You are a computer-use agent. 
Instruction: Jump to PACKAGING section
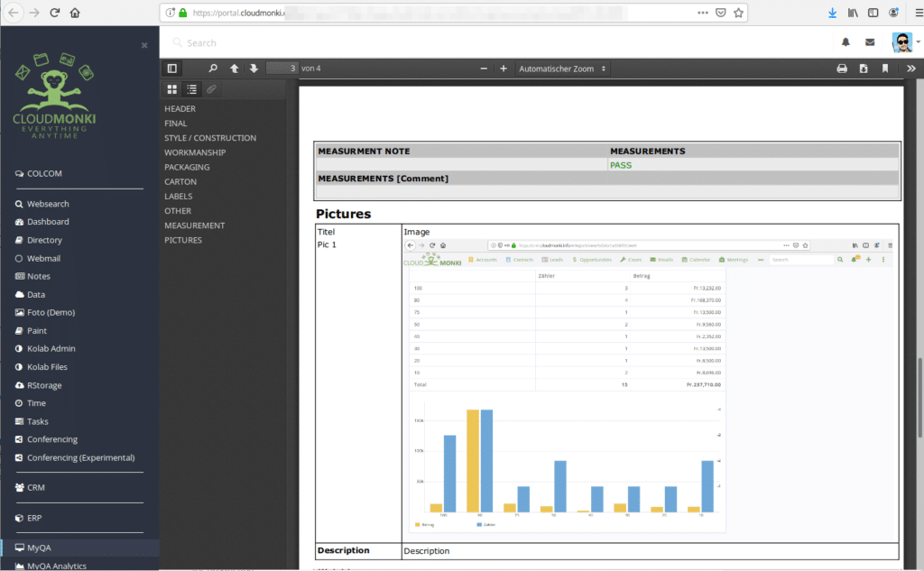pyautogui.click(x=187, y=167)
